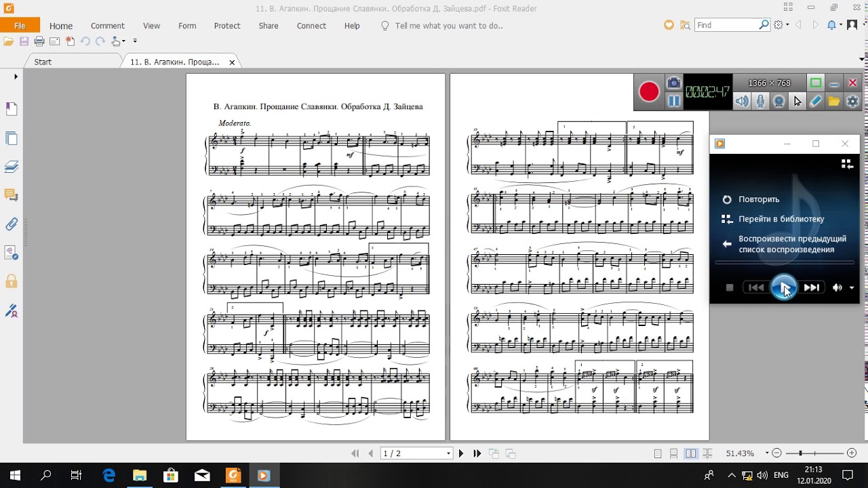Image resolution: width=868 pixels, height=488 pixels.
Task: Click Повторить in media player
Action: (x=759, y=199)
